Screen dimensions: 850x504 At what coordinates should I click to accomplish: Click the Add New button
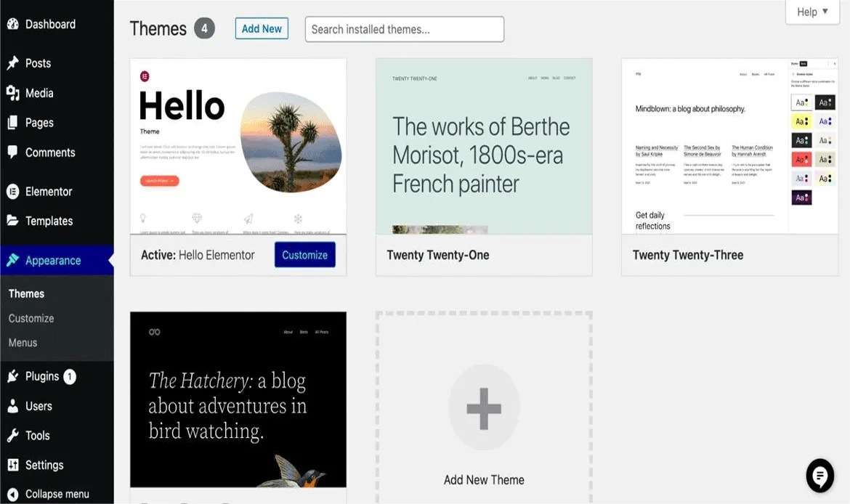tap(262, 29)
